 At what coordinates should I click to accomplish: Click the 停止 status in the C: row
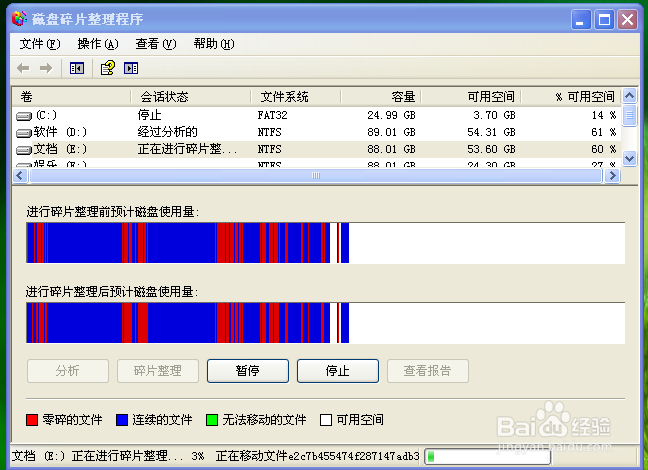tap(149, 115)
